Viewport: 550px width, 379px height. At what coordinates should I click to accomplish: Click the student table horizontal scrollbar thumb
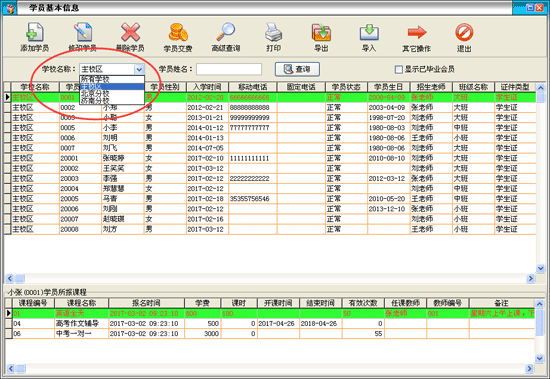coord(20,278)
